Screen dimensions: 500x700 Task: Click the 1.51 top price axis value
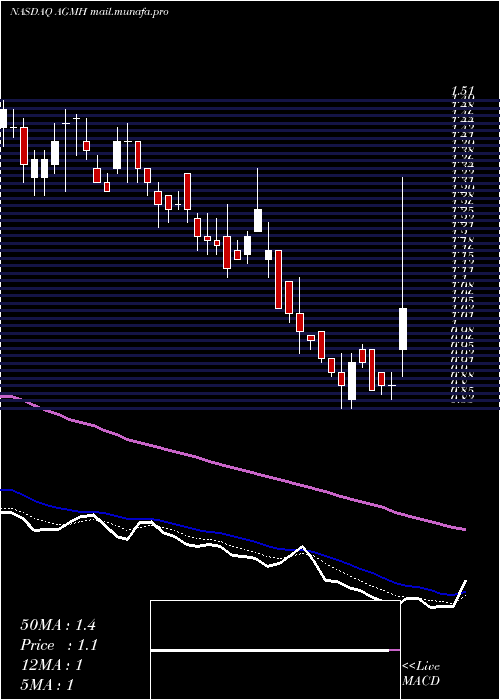coord(462,91)
